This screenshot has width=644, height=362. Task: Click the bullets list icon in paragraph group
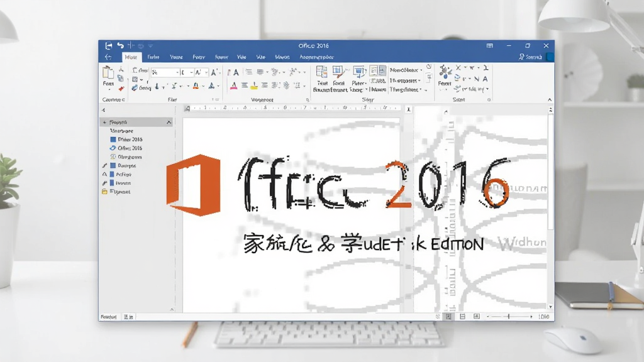(248, 72)
